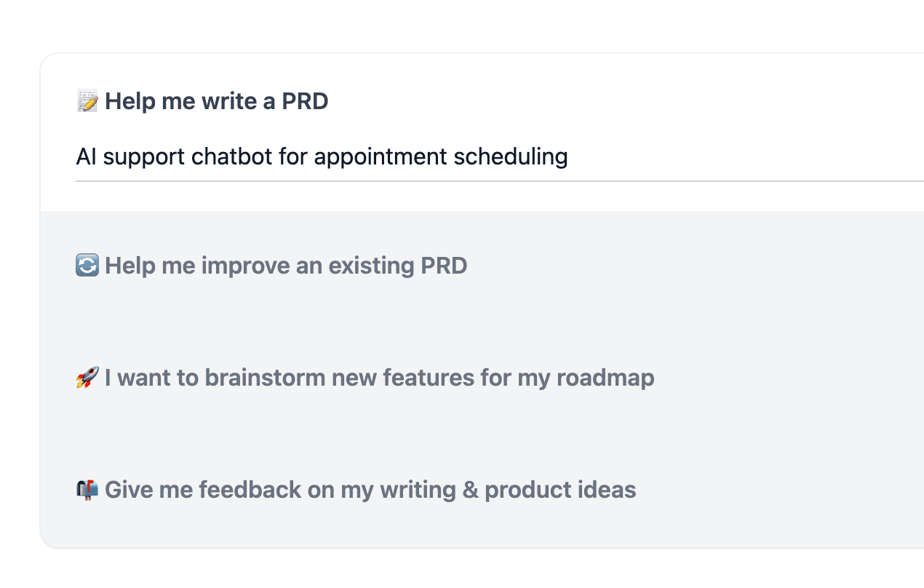This screenshot has width=924, height=588.
Task: Select the "Help me write a PRD" heading
Action: tap(216, 101)
